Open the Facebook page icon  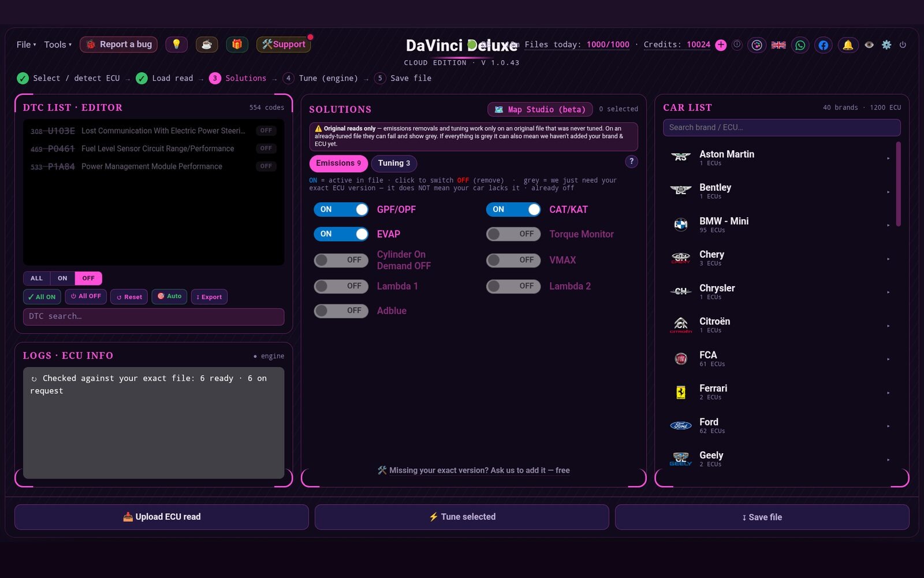tap(824, 45)
